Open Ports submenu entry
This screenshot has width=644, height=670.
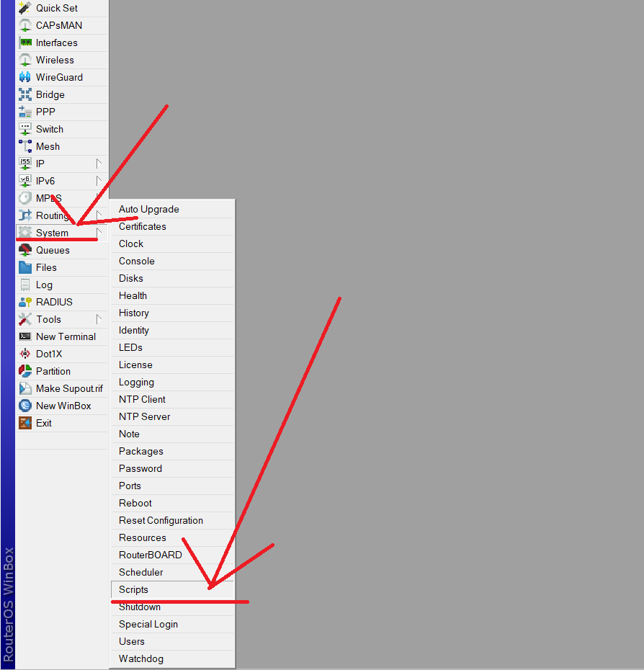click(173, 486)
